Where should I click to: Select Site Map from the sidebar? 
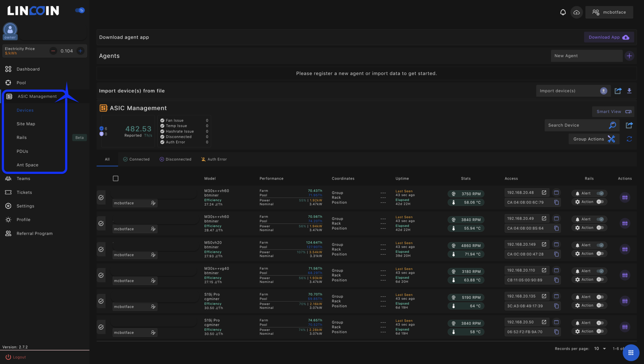point(26,124)
